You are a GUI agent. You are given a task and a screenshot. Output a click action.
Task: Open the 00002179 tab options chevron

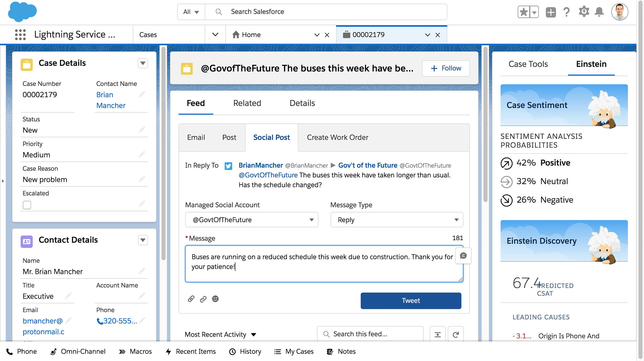point(427,35)
